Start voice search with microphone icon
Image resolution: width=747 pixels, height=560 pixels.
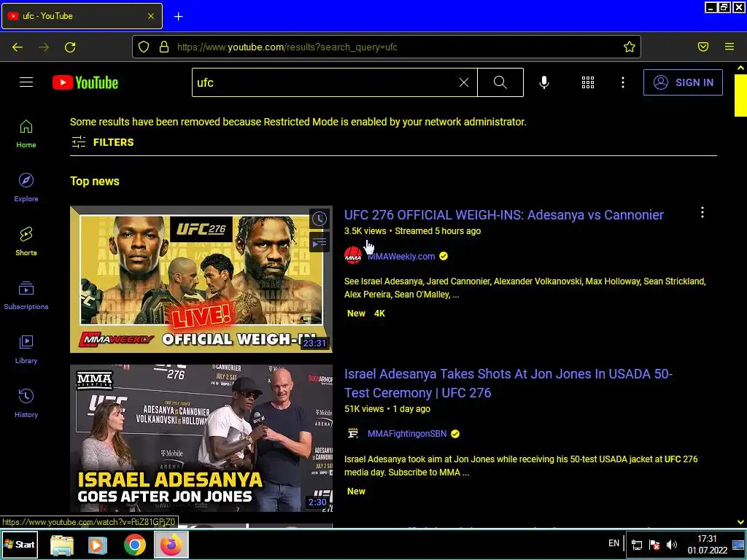pyautogui.click(x=544, y=82)
